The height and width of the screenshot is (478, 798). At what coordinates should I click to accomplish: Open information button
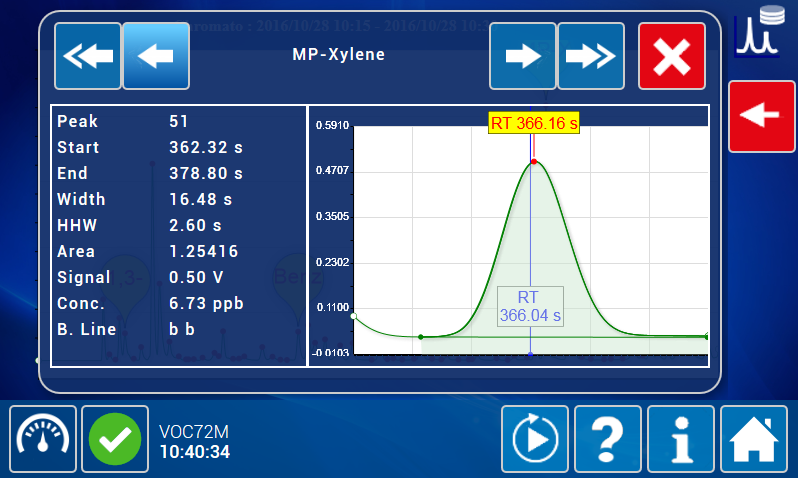click(x=681, y=439)
